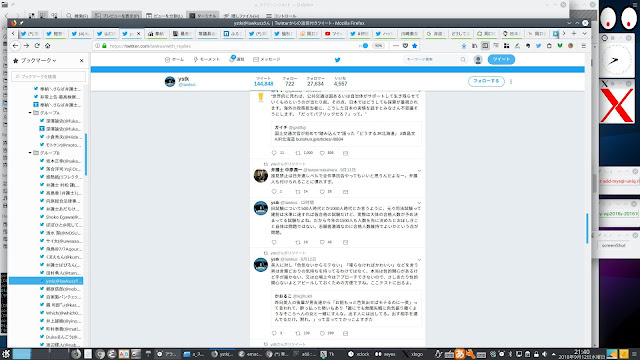This screenshot has width=640, height=360.
Task: Collapse the グループB bookmark folder
Action: (x=30, y=153)
